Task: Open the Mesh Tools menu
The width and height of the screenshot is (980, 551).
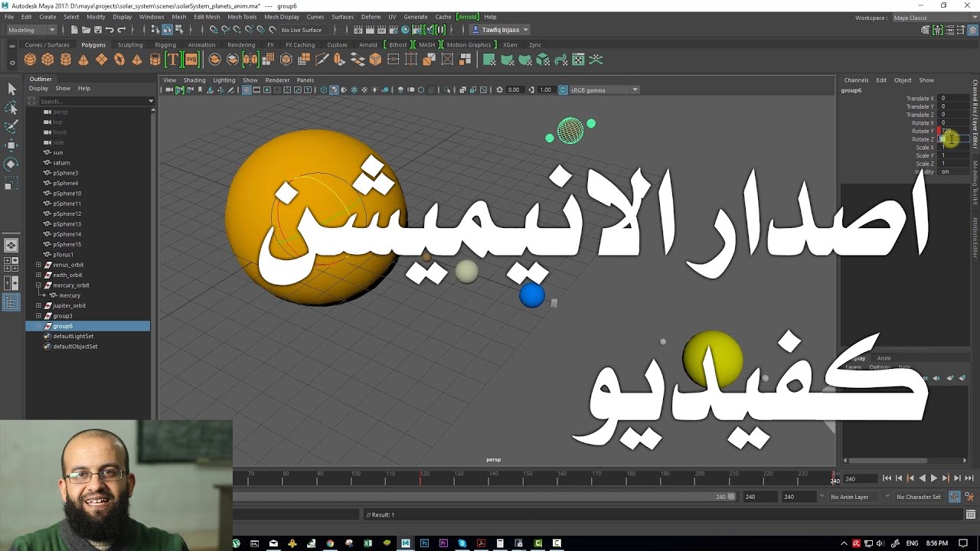Action: [x=242, y=17]
